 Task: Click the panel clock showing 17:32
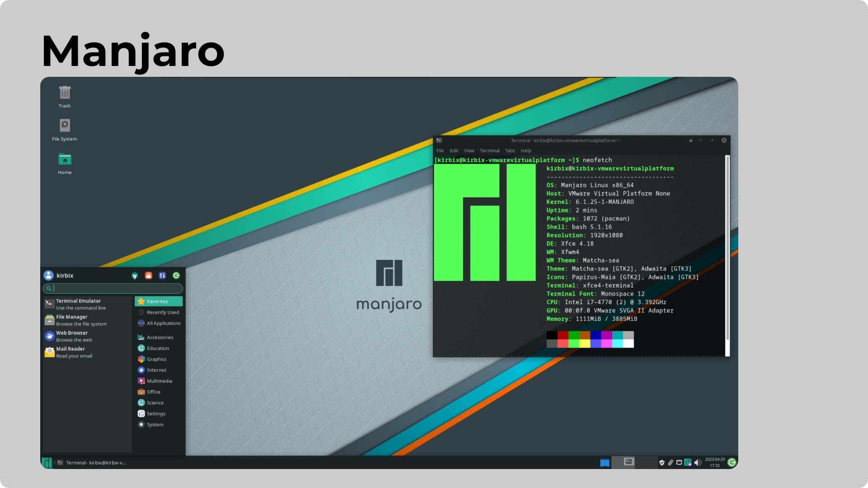point(715,462)
